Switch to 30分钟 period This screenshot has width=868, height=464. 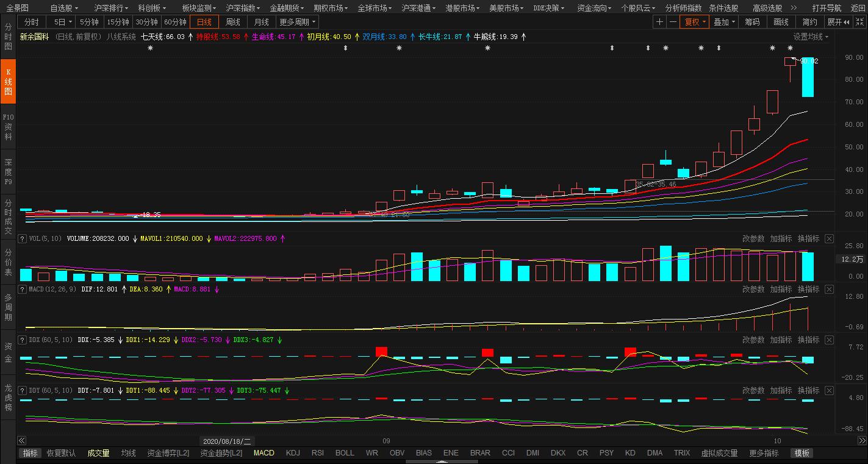coord(146,22)
